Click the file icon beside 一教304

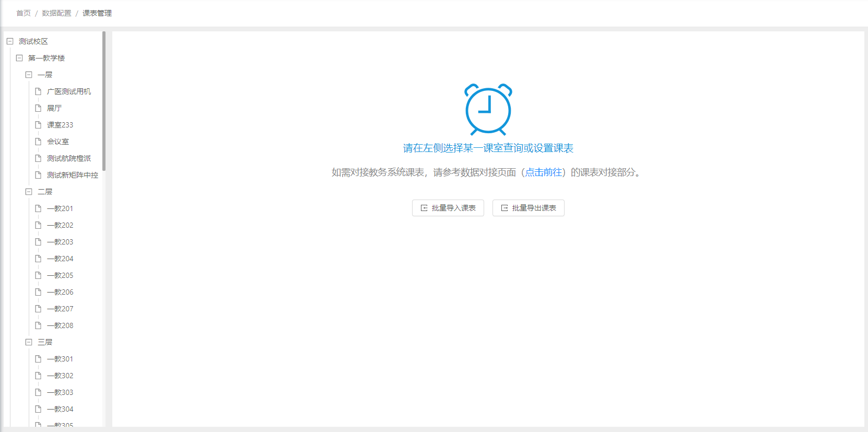38,409
